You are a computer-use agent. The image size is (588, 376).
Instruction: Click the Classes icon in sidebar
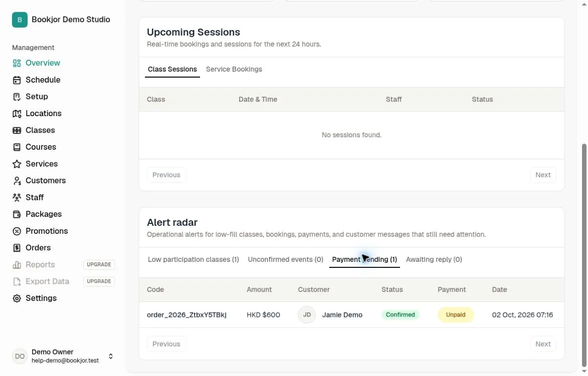[17, 130]
